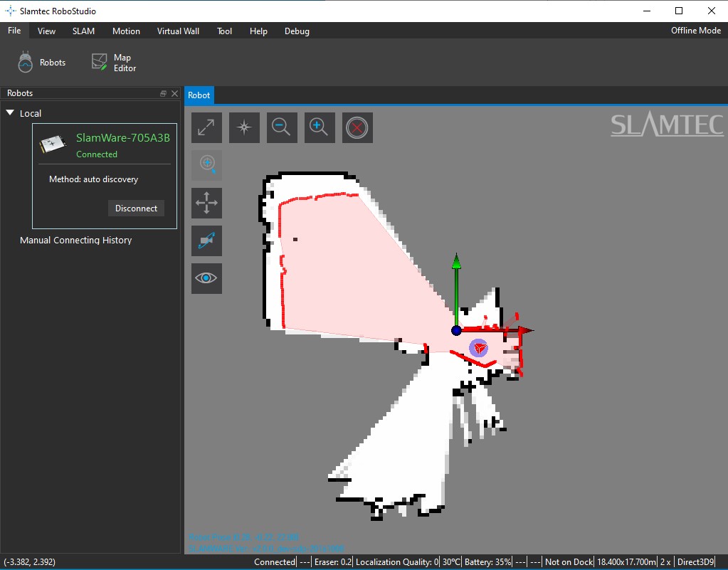Viewport: 728px width, 570px height.
Task: Open the Debug menu
Action: point(297,31)
